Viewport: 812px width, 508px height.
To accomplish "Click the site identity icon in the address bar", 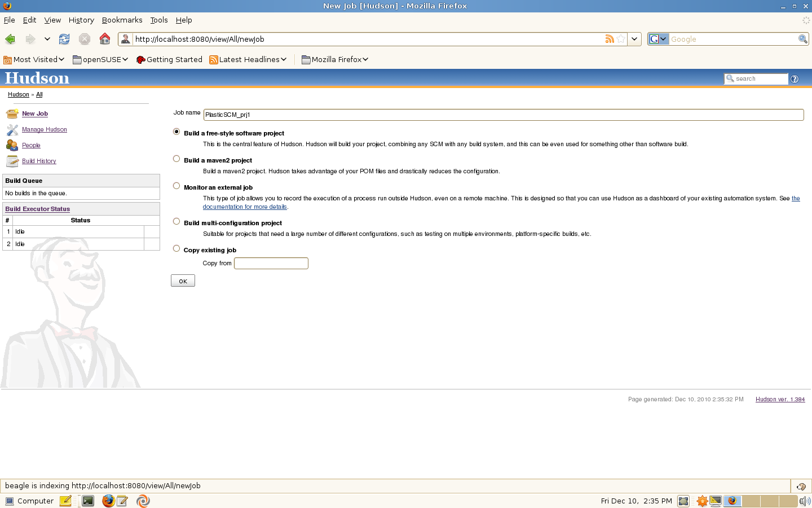I will point(126,39).
